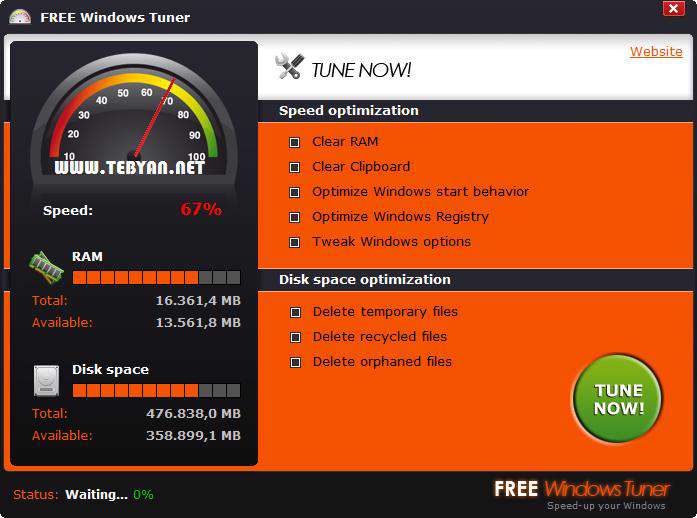This screenshot has width=697, height=518.
Task: Check Delete temporary files option
Action: click(295, 312)
